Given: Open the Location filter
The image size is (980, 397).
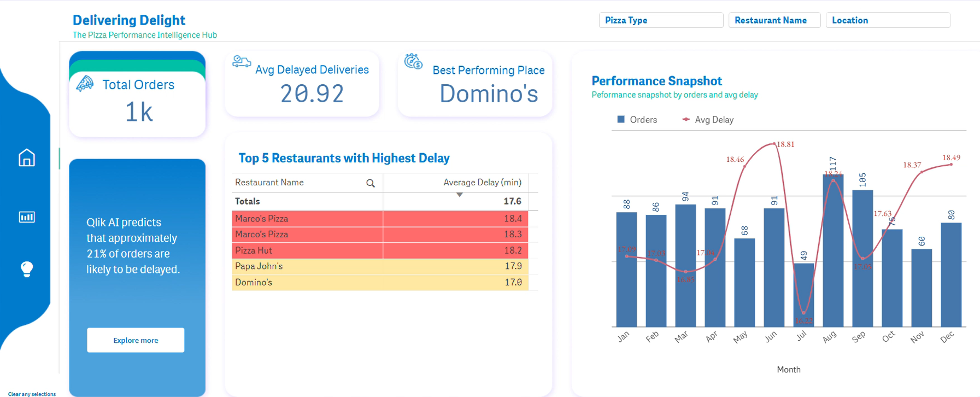Looking at the screenshot, I should point(888,20).
